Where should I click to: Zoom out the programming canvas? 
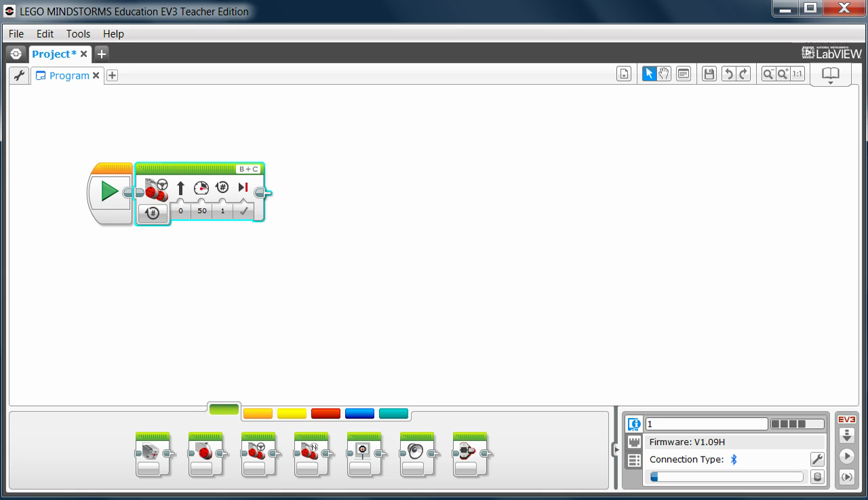768,75
